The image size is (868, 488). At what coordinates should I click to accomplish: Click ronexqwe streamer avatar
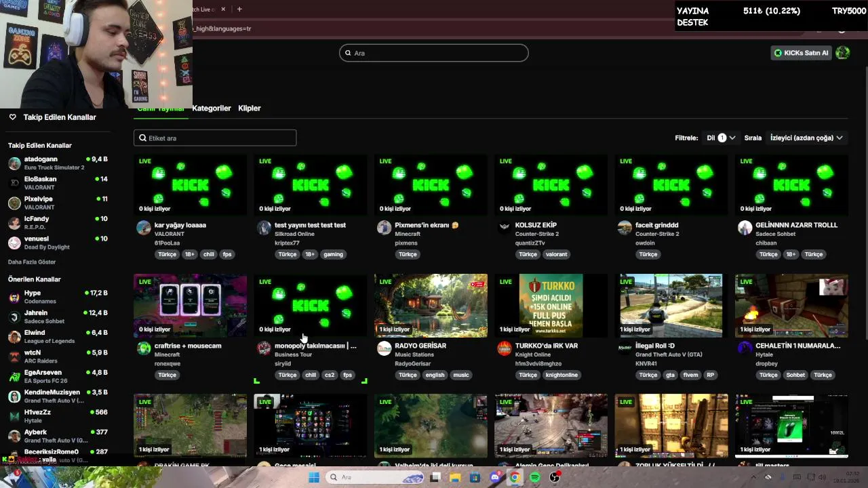click(144, 348)
